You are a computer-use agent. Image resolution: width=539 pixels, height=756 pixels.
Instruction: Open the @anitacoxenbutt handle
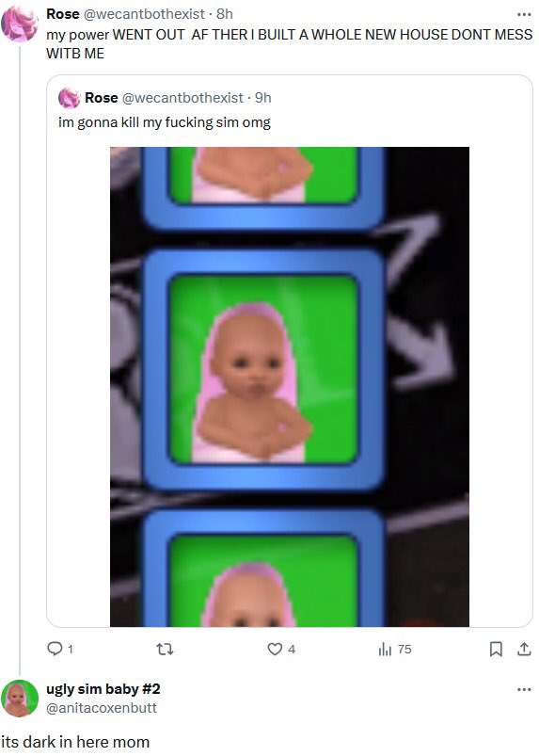[102, 708]
